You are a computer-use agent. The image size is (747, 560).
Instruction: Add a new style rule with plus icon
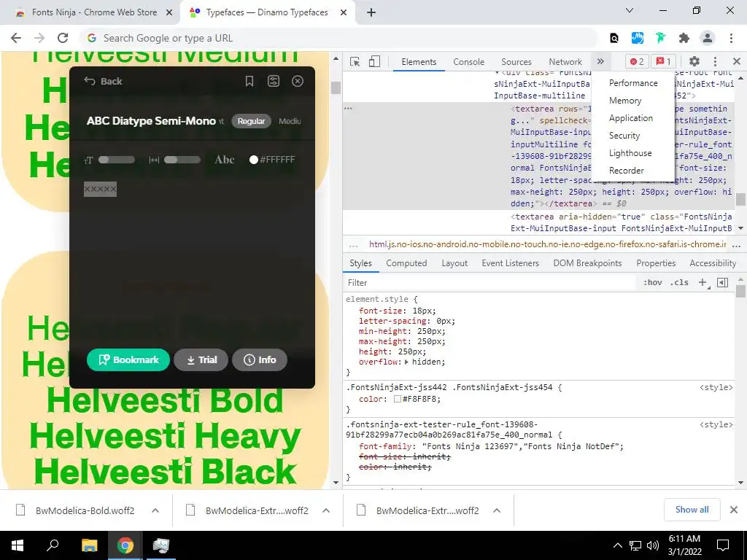[x=703, y=283]
